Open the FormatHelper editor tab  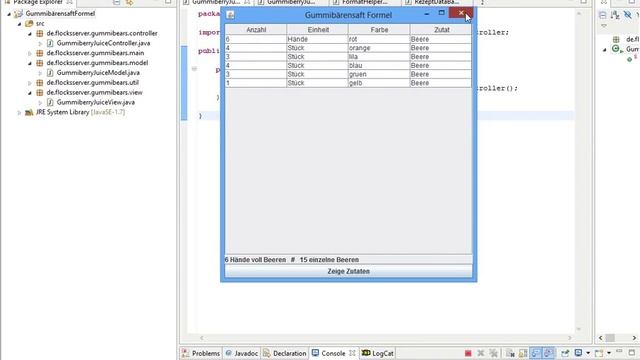pyautogui.click(x=365, y=2)
